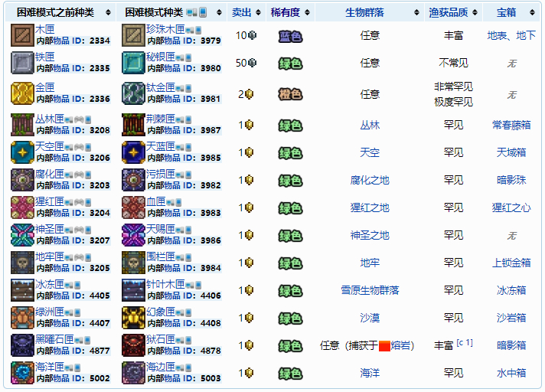Click the 猩红匣 crimson crate icon
545x392 pixels.
(22, 207)
